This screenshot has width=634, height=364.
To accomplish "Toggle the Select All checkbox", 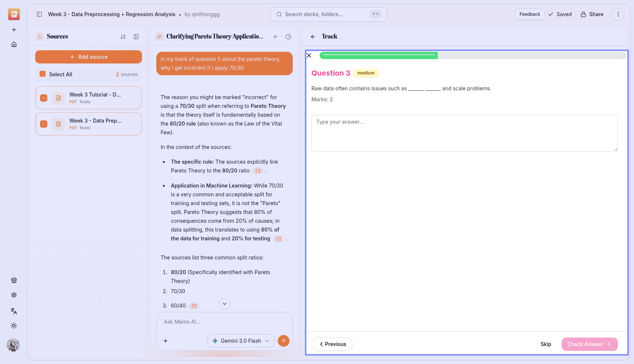I will 43,74.
